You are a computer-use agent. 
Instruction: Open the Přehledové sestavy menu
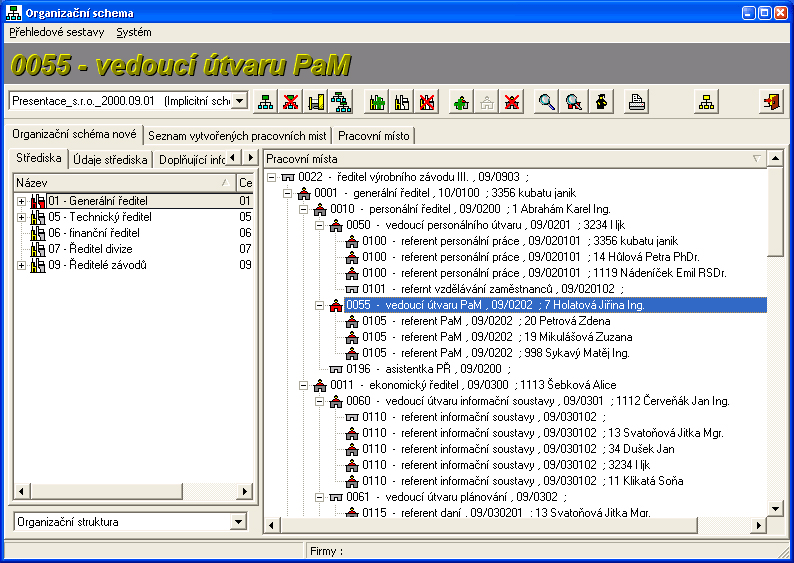pos(57,32)
